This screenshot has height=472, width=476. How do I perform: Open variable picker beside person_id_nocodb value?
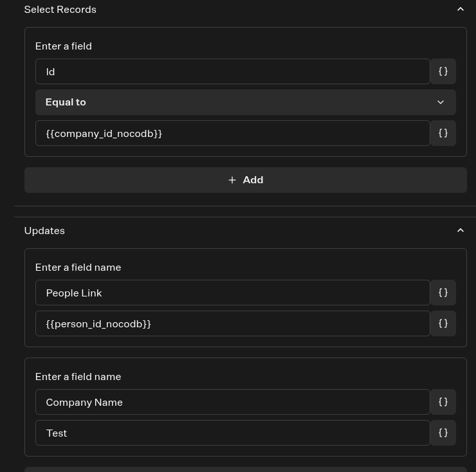[443, 323]
